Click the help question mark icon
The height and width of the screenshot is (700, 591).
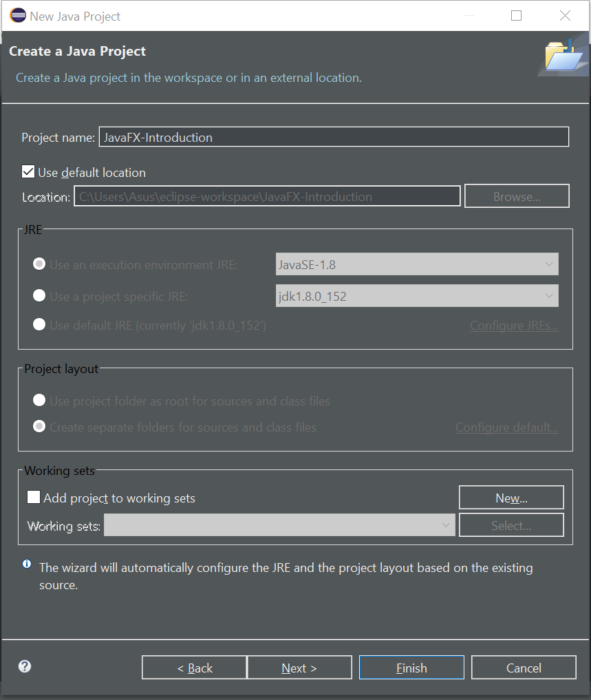coord(25,666)
